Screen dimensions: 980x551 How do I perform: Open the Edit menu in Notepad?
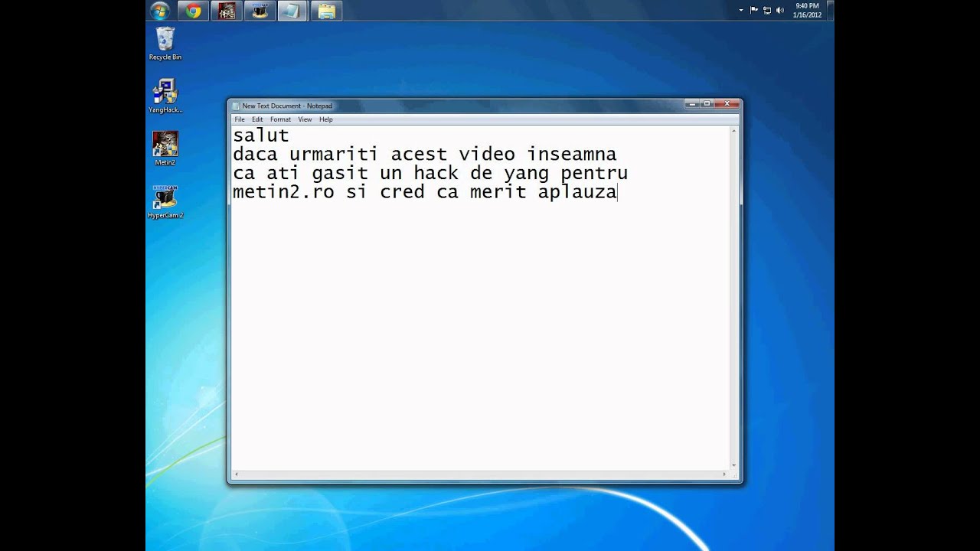point(257,119)
